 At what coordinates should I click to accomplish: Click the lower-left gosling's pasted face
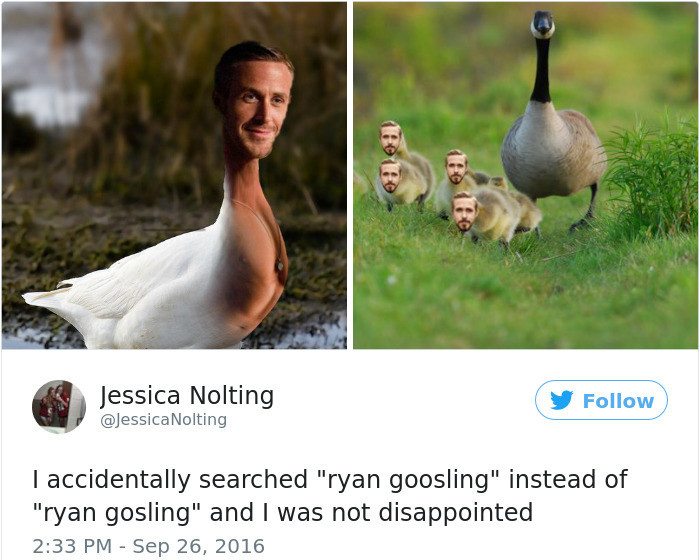390,176
